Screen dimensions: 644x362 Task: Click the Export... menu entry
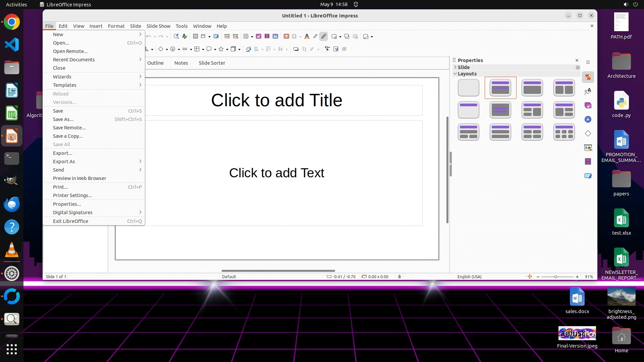pos(62,153)
